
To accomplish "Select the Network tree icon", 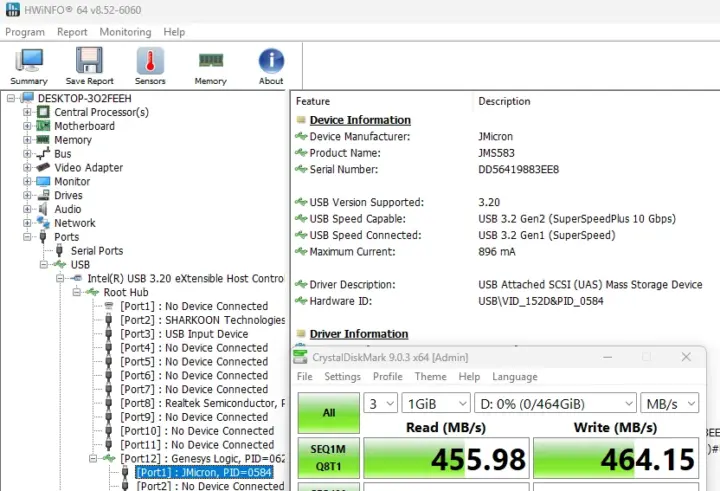I will [43, 223].
